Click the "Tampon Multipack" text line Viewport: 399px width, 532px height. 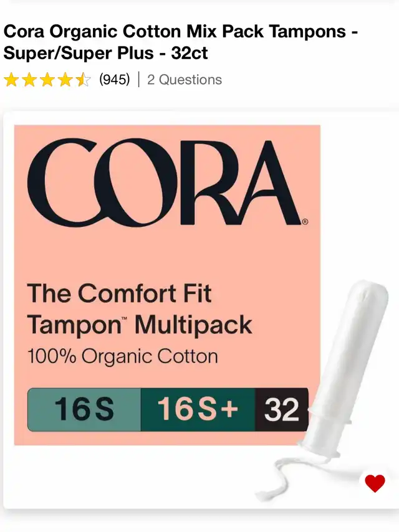coord(139,326)
